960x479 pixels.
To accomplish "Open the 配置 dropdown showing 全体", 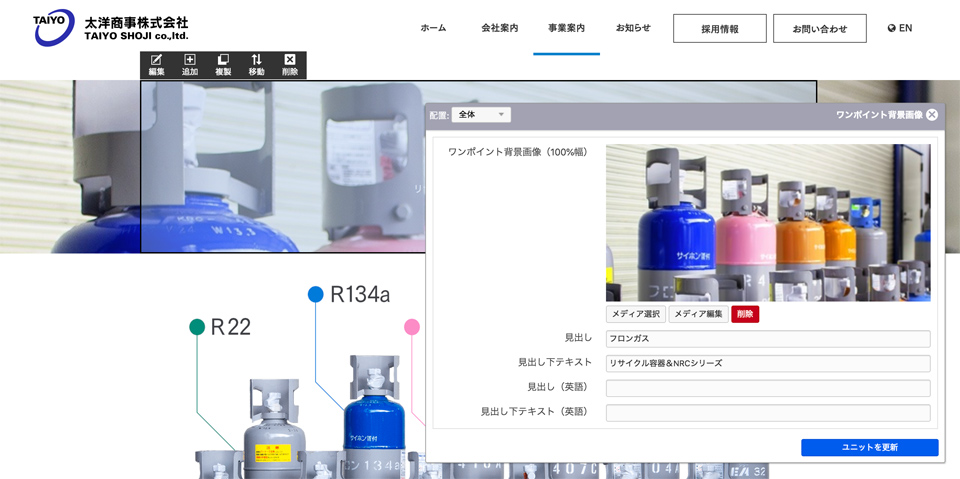I will (481, 115).
